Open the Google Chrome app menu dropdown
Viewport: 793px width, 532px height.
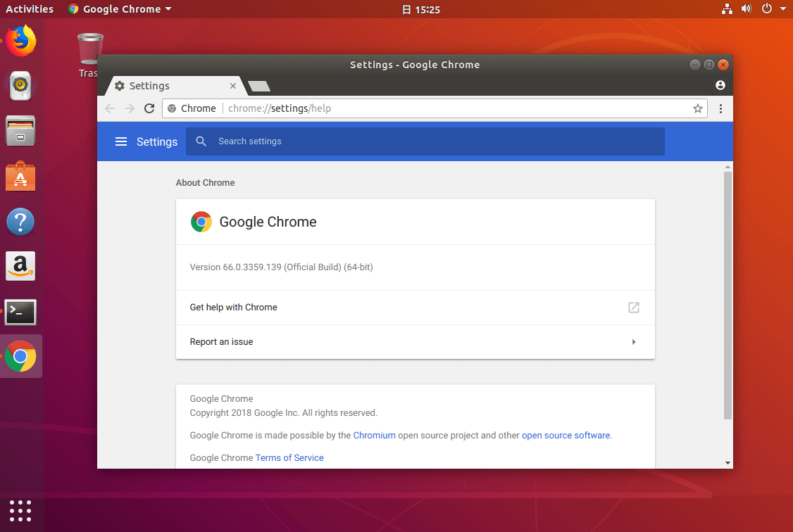click(x=120, y=9)
